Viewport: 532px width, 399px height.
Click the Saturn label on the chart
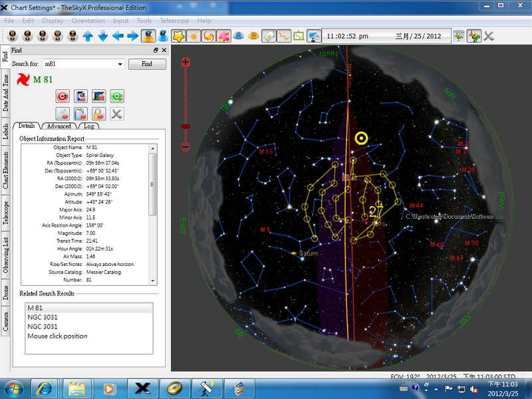309,253
